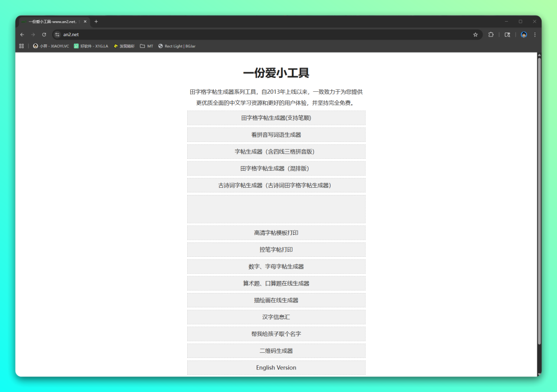557x392 pixels.
Task: Open 古诗词字帖生成器 link
Action: coord(276,185)
